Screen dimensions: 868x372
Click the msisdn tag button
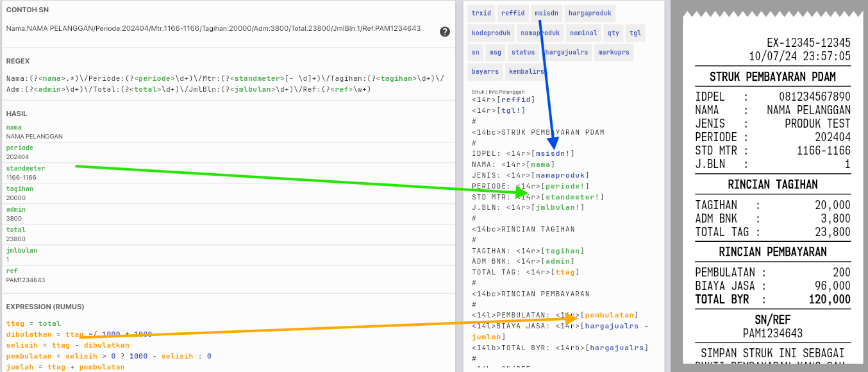546,13
